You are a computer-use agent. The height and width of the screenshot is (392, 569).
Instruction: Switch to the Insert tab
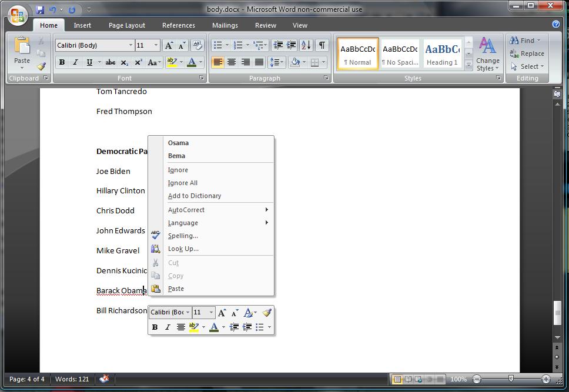click(82, 25)
